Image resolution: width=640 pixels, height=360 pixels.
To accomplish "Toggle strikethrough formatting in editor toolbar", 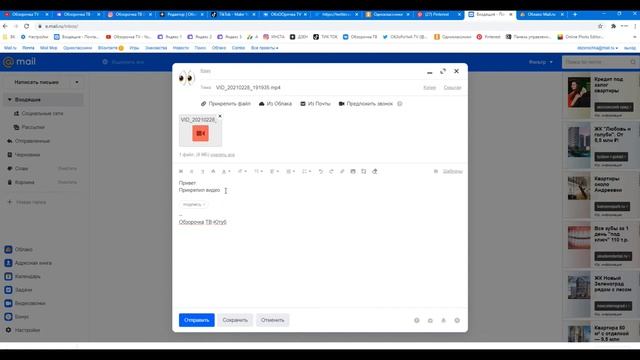I will [x=213, y=171].
